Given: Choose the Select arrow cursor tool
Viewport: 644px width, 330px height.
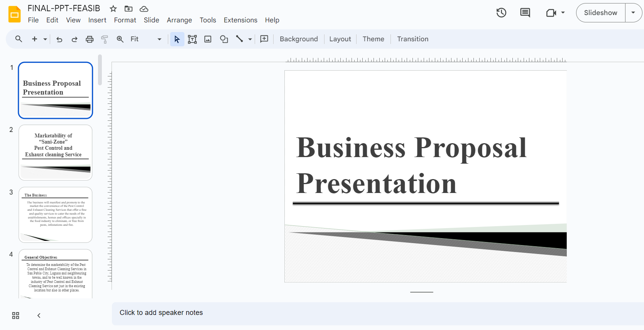Looking at the screenshot, I should tap(177, 39).
